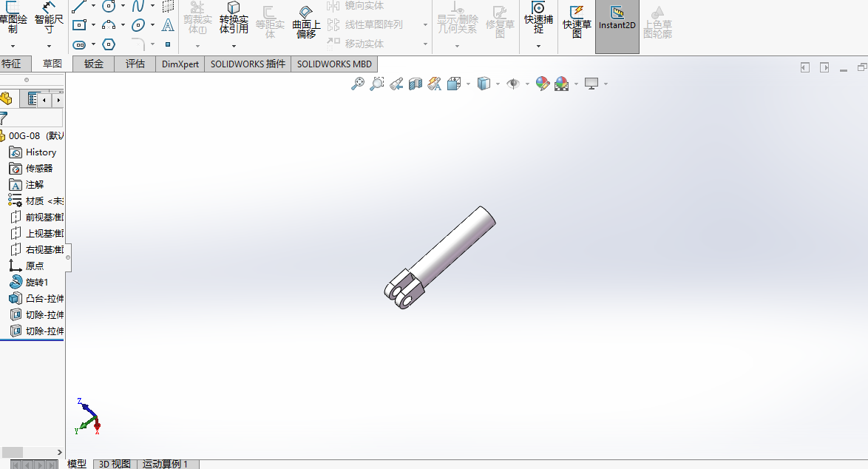Click the Display Style icon
868x469 pixels.
484,84
